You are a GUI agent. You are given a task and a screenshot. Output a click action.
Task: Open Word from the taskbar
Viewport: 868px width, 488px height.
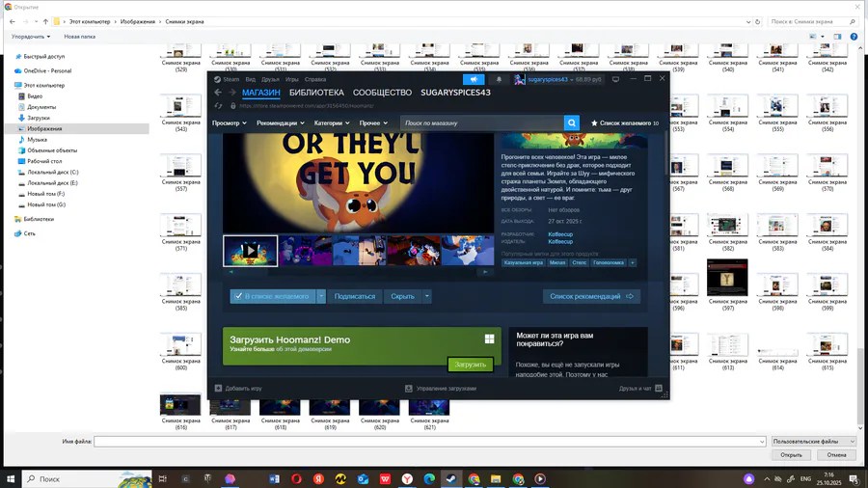[275, 478]
